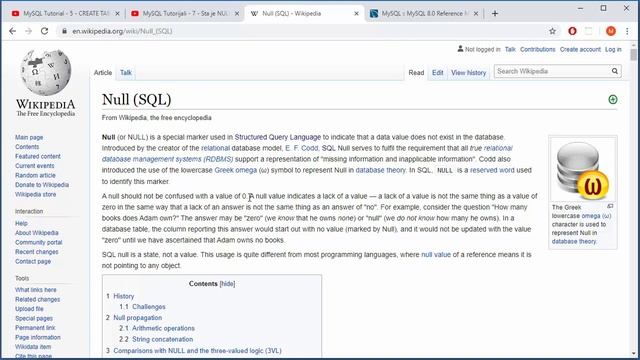This screenshot has width=640, height=360.
Task: Open Permanent link tool
Action: tap(35, 328)
